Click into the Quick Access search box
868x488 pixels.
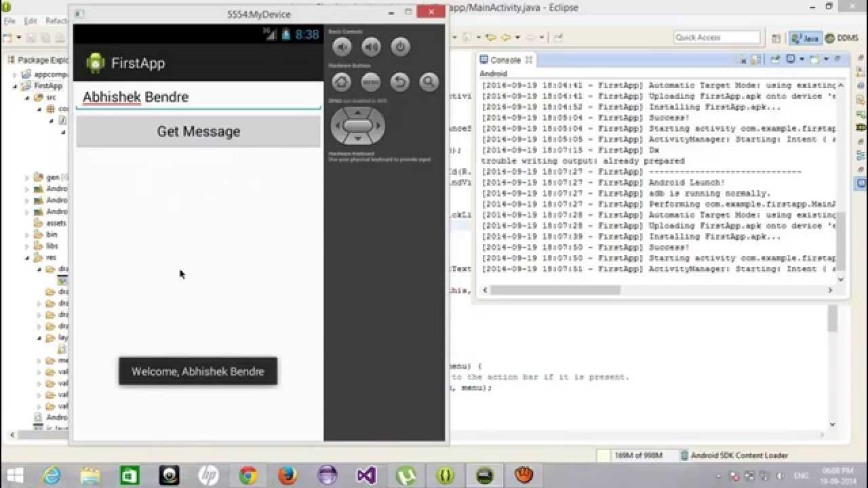(717, 37)
